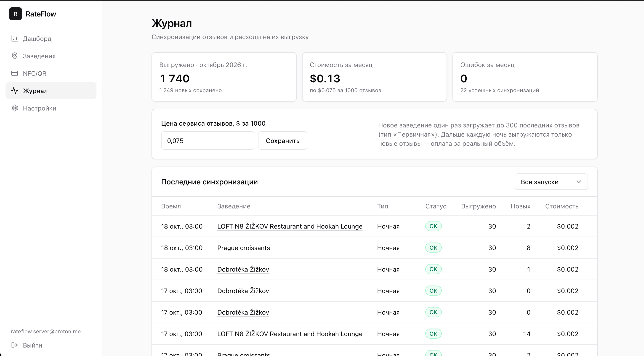
Task: Click $0.002 cost in Prague croissants 18 окт. row
Action: [x=567, y=248]
